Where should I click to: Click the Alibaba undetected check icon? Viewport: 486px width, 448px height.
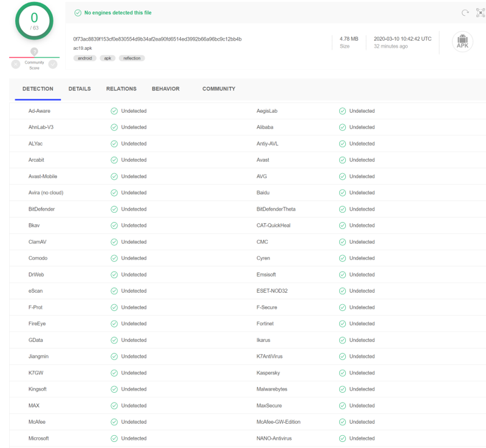click(342, 127)
